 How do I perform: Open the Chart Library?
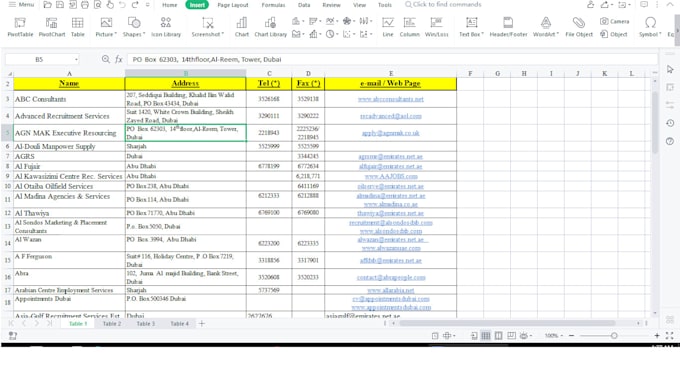click(270, 27)
